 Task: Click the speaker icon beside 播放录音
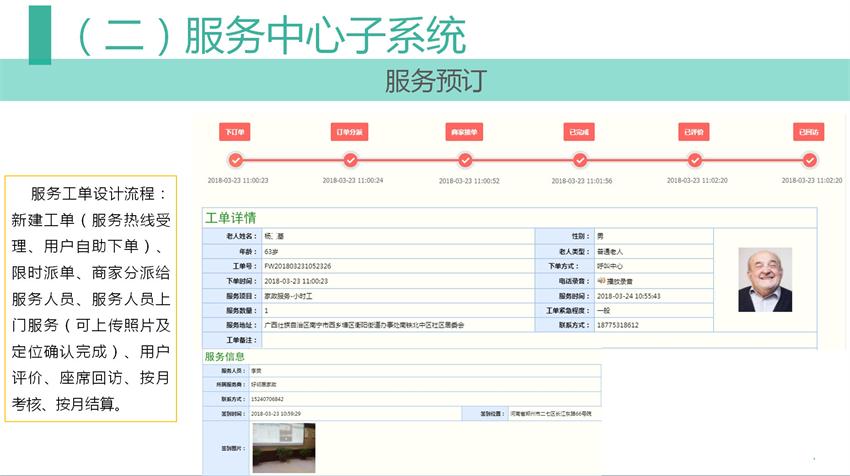click(601, 282)
